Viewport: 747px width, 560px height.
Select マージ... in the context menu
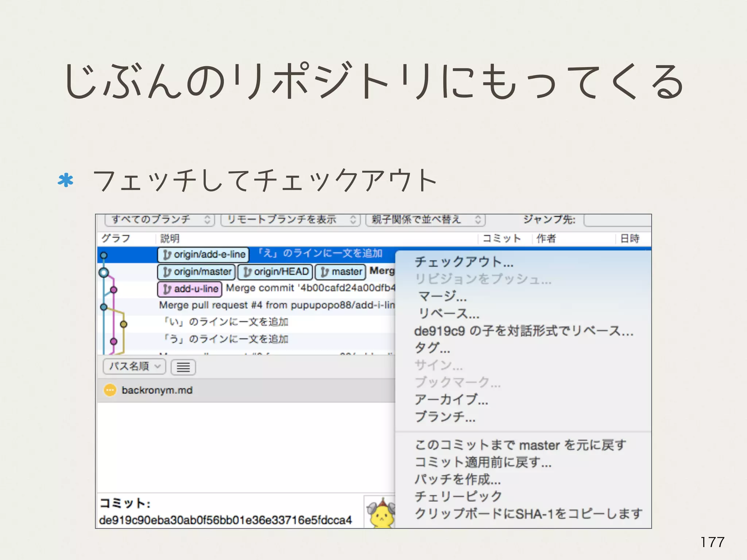(x=442, y=296)
